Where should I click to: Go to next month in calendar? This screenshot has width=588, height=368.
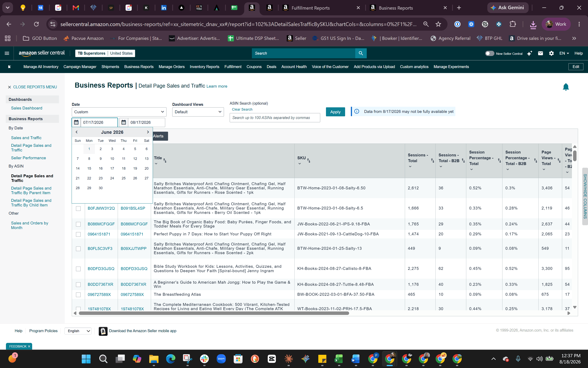coord(148,132)
